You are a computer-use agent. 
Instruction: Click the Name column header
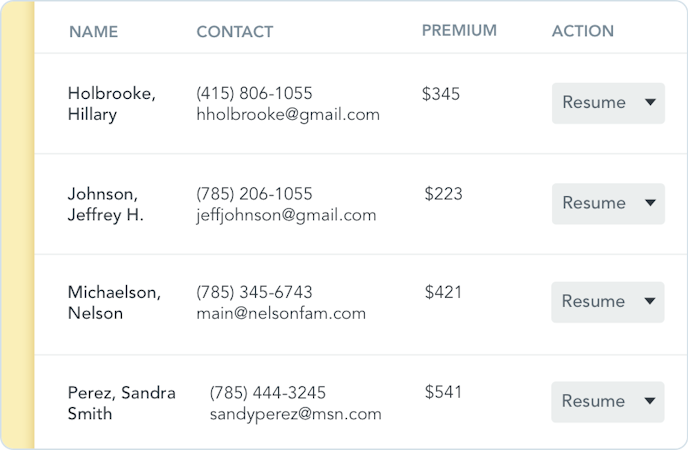pos(94,32)
